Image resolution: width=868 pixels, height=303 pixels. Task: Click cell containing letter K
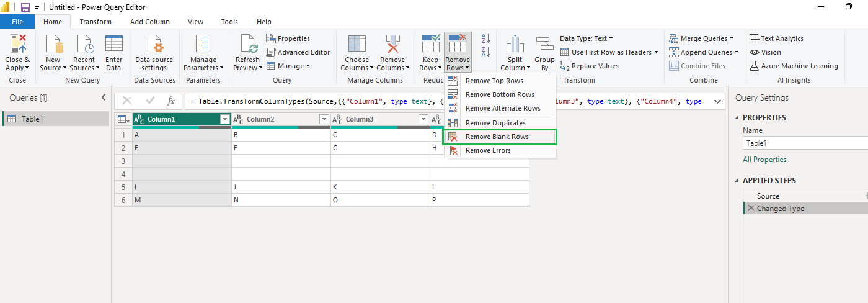pos(380,187)
